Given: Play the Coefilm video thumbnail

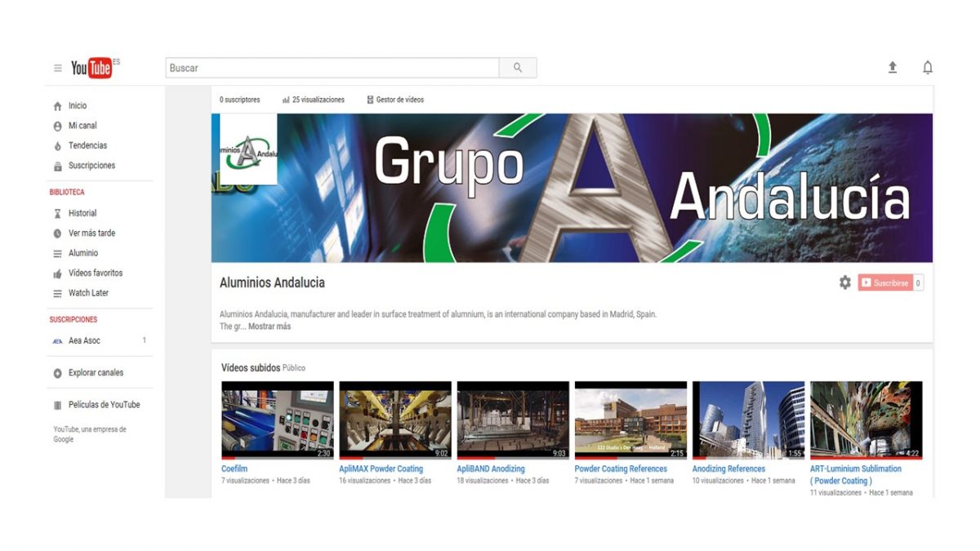Looking at the screenshot, I should (x=278, y=420).
